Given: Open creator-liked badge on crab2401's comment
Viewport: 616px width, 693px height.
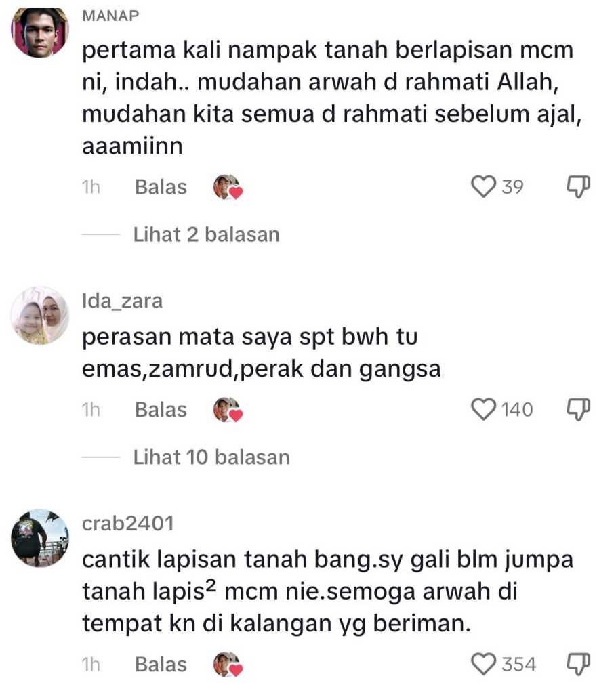Looking at the screenshot, I should pos(228,665).
